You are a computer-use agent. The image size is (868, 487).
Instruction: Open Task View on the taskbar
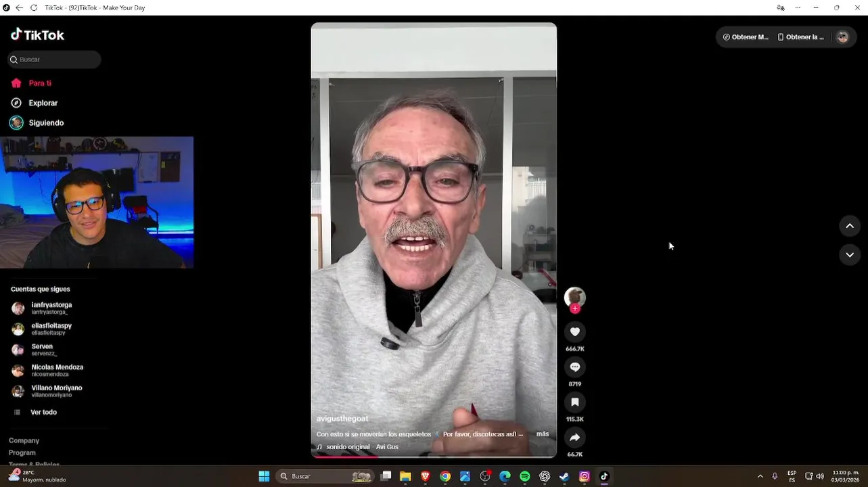tap(386, 476)
